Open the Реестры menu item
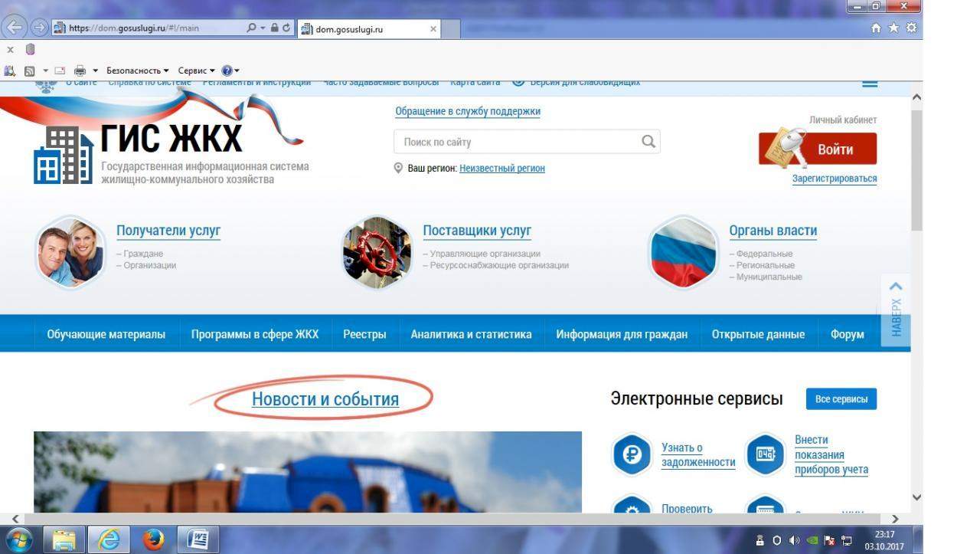Viewport: 980px width, 554px height. point(364,334)
